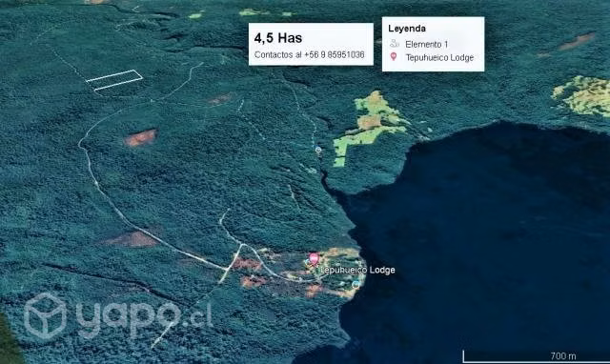Viewport: 610px width, 364px height.
Task: Click the yapo.cl watermark text
Action: [x=144, y=316]
